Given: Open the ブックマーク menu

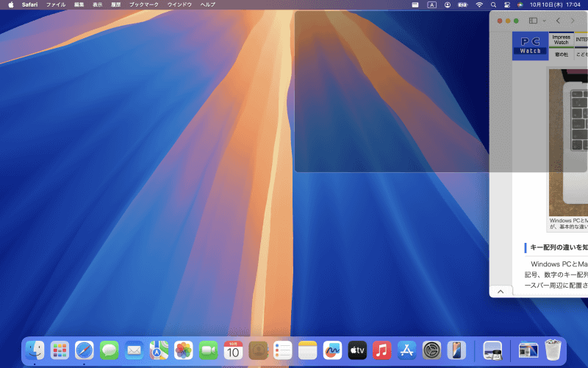Looking at the screenshot, I should (144, 5).
